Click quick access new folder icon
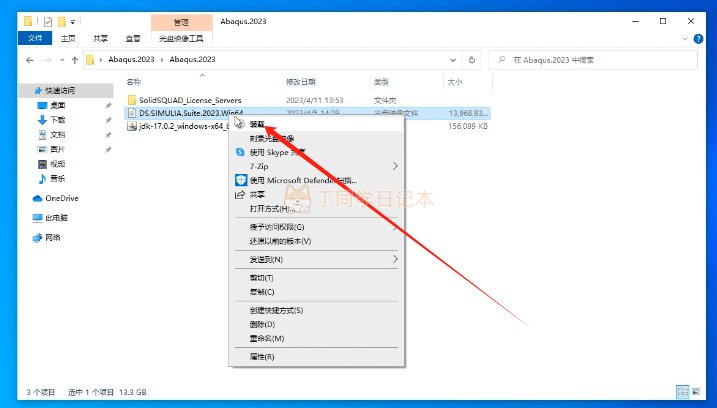 pos(62,21)
